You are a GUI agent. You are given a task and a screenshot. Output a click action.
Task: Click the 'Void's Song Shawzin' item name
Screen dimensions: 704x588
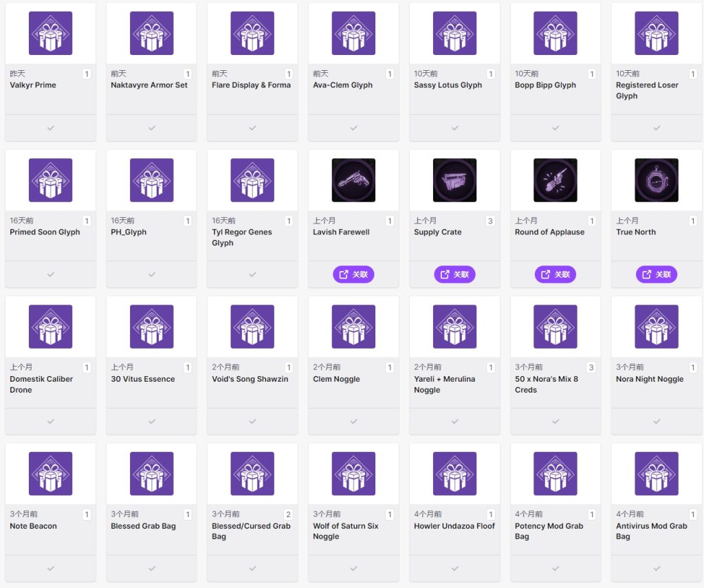coord(250,379)
